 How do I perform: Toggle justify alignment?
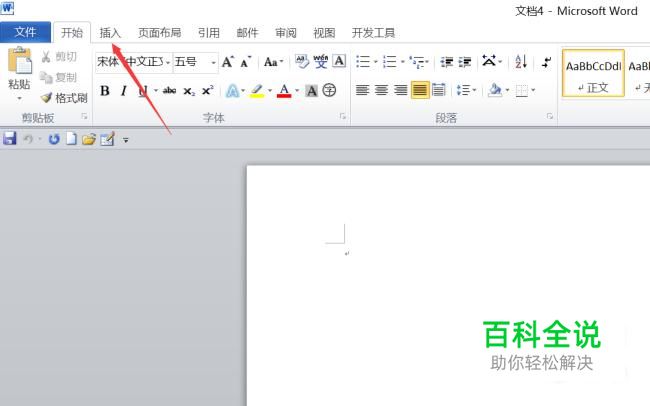point(420,90)
